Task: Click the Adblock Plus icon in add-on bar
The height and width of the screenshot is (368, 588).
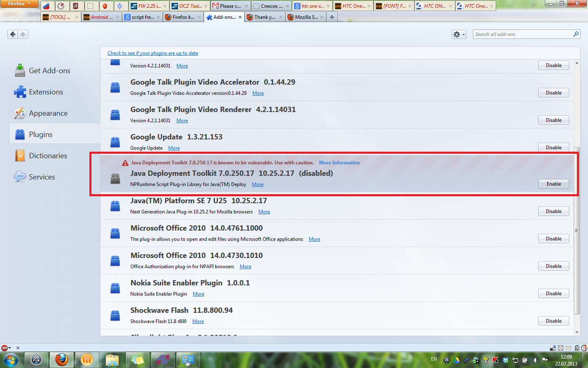Action: coord(4,348)
